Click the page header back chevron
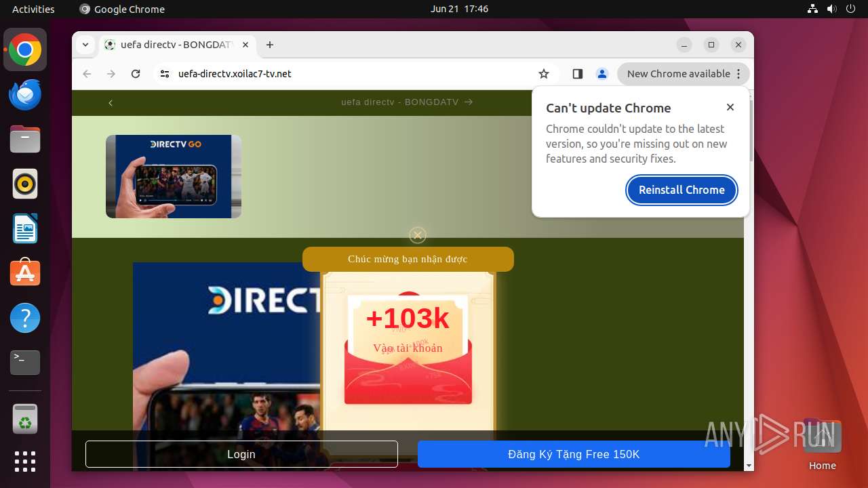This screenshot has width=868, height=488. click(x=111, y=103)
